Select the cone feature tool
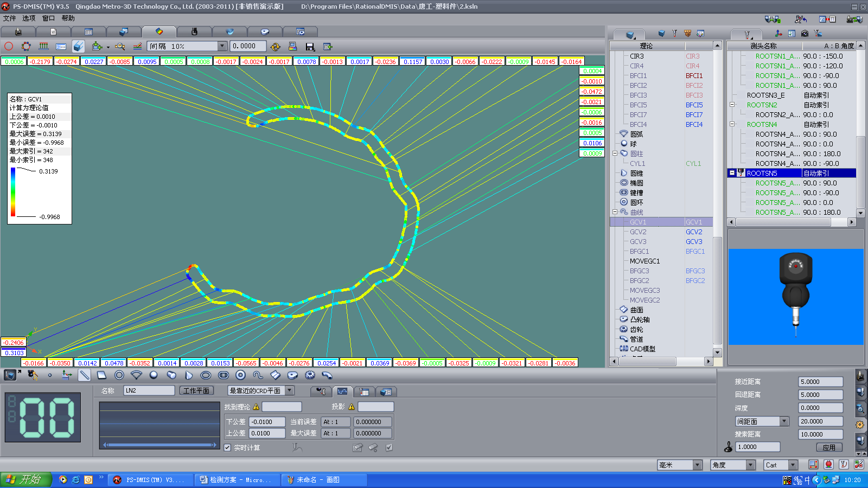Viewport: 868px width, 488px height. click(x=189, y=375)
